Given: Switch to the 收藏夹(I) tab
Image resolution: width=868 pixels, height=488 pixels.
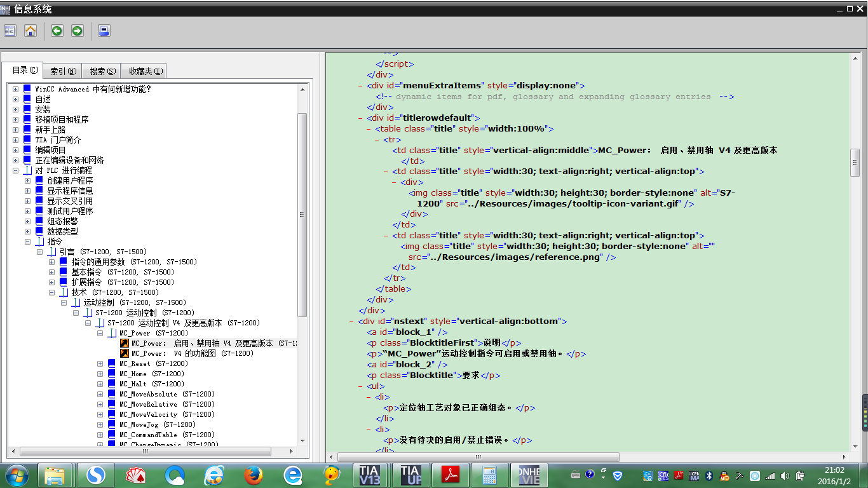Looking at the screenshot, I should 146,71.
